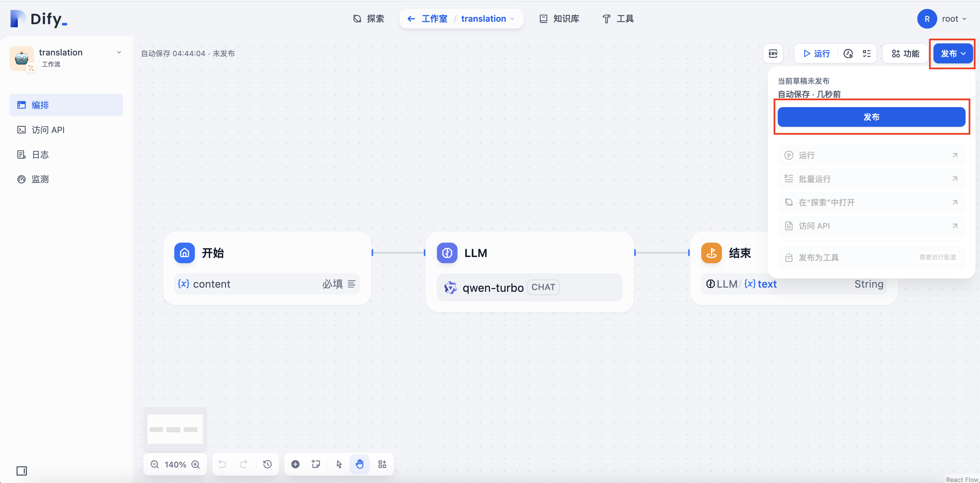Switch to hand pan mode
Image resolution: width=980 pixels, height=483 pixels.
(x=359, y=464)
